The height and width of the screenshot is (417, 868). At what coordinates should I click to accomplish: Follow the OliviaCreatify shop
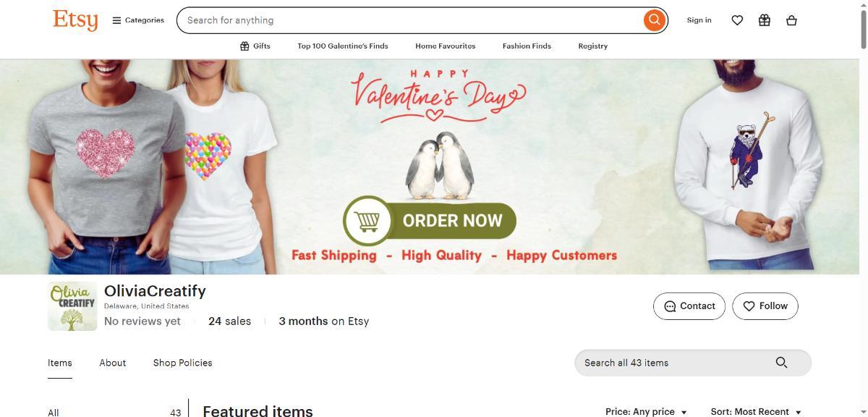765,306
